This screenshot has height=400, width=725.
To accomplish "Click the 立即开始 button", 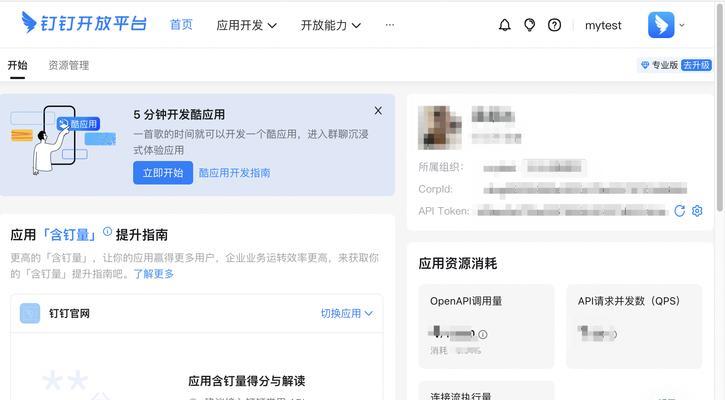I will (163, 173).
